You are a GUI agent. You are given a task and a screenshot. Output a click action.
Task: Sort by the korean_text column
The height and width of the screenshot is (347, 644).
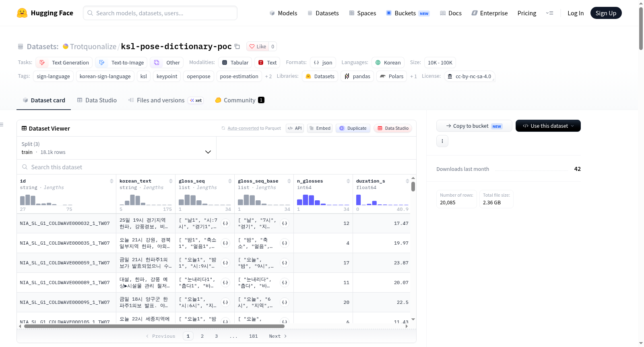click(171, 181)
